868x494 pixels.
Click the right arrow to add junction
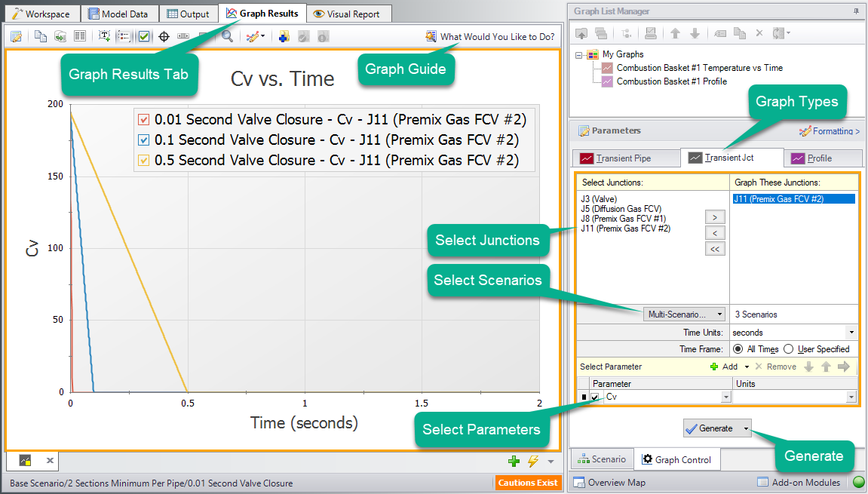click(714, 216)
